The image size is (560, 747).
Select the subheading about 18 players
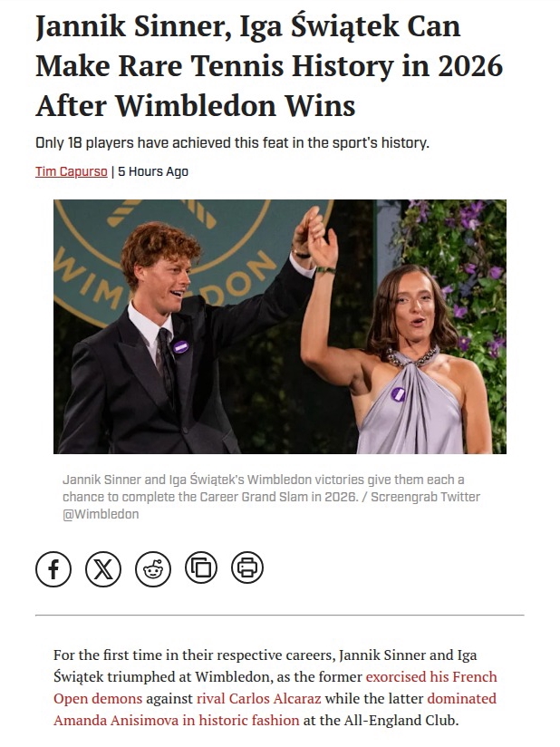tap(232, 142)
